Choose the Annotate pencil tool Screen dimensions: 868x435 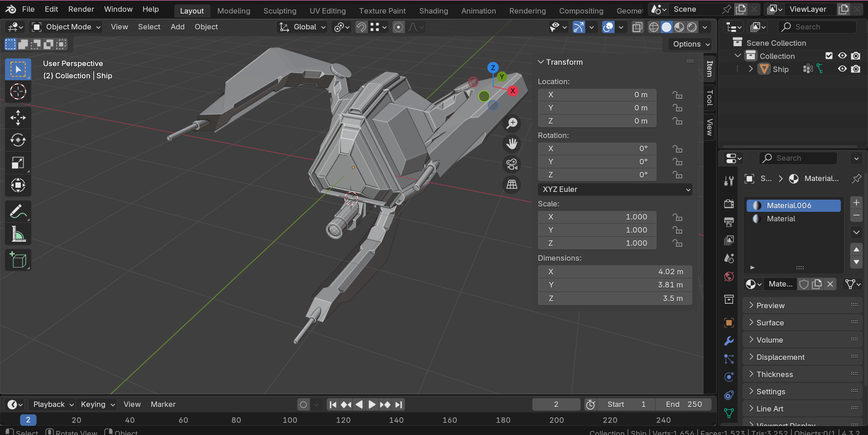(18, 211)
